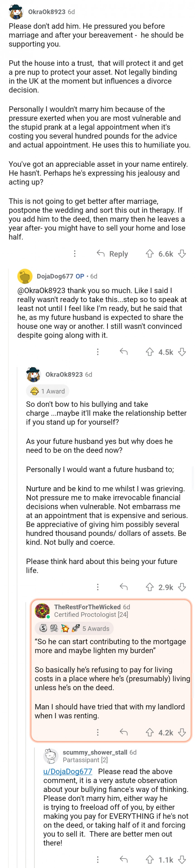Screen dimensions: 195x868
Task: Open u/DojaDog677 mention link
Action: click(x=68, y=771)
